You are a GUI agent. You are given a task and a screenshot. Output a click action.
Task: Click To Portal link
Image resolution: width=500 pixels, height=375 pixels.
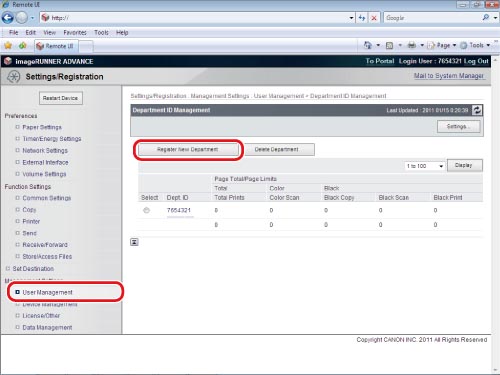tap(380, 61)
